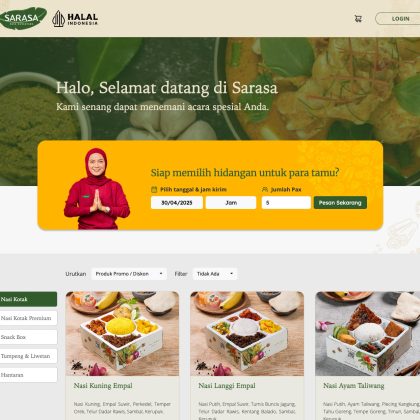Switch to Nasi Kotak Premium category

28,318
